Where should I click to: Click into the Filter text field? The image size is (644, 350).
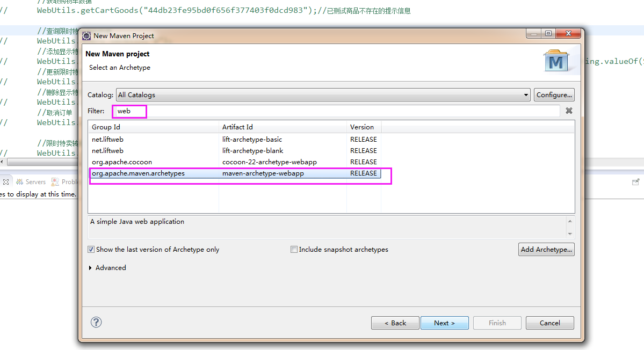click(x=337, y=111)
